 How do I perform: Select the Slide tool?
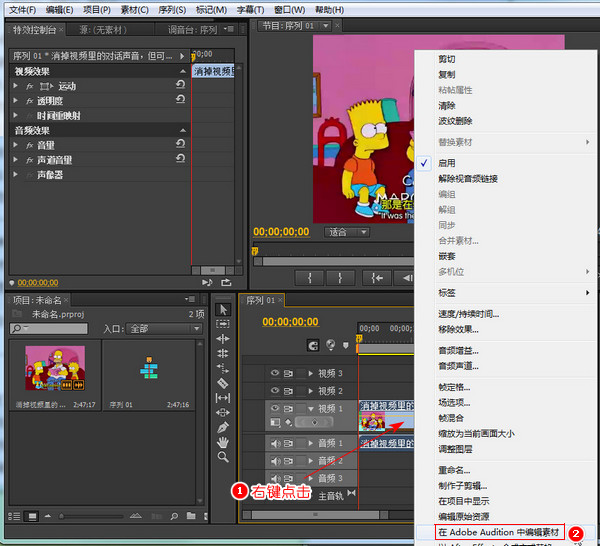pyautogui.click(x=223, y=412)
